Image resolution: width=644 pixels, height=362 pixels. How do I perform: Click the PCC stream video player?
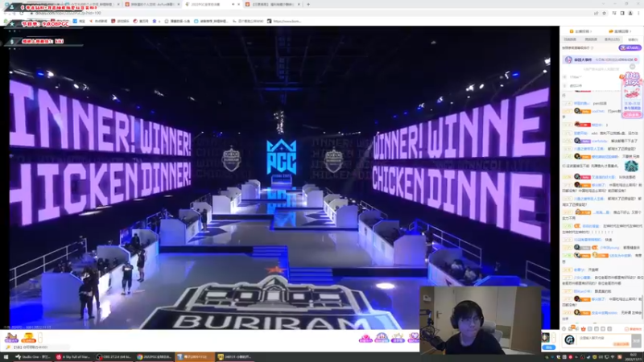click(x=279, y=177)
